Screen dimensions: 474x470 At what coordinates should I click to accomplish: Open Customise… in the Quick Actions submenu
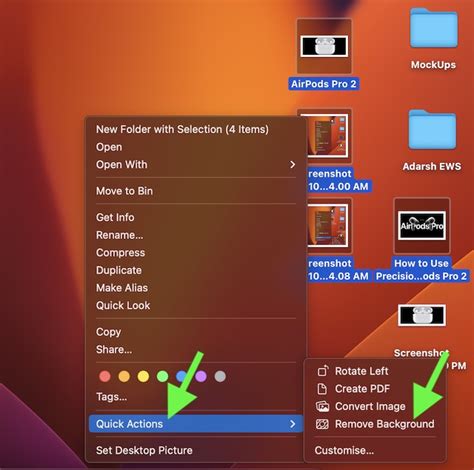coord(344,450)
